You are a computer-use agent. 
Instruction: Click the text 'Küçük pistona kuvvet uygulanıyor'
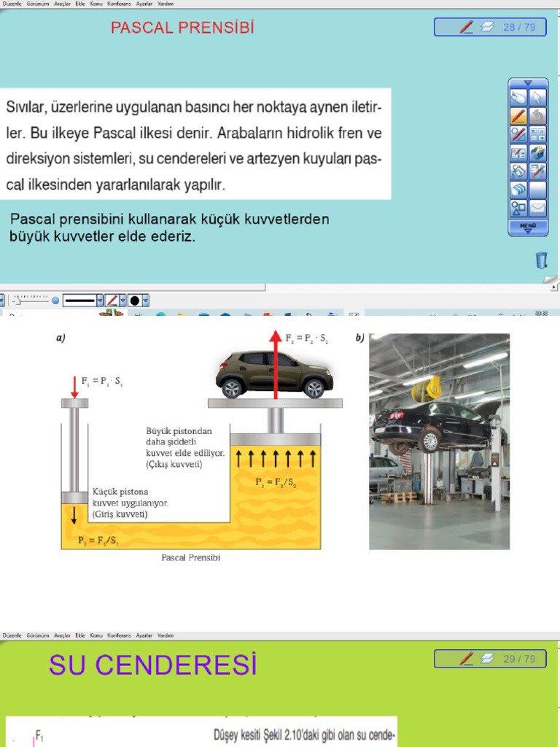pyautogui.click(x=130, y=497)
